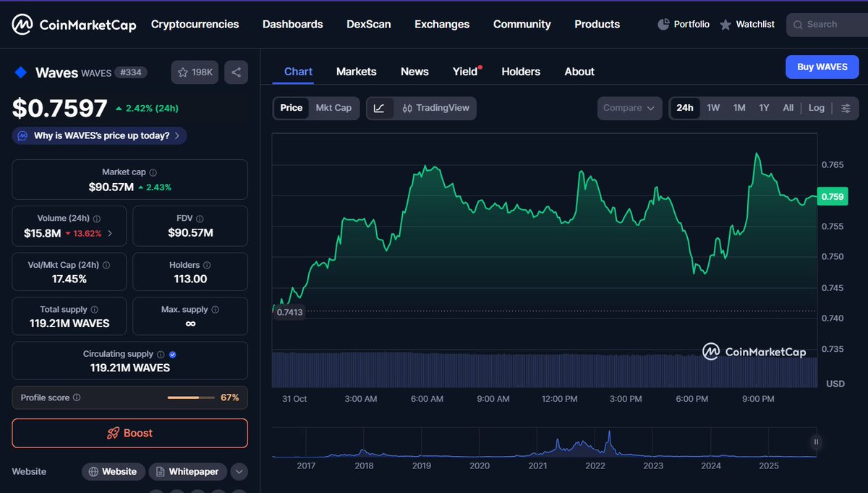Click 2022 on the history timeline

click(595, 465)
